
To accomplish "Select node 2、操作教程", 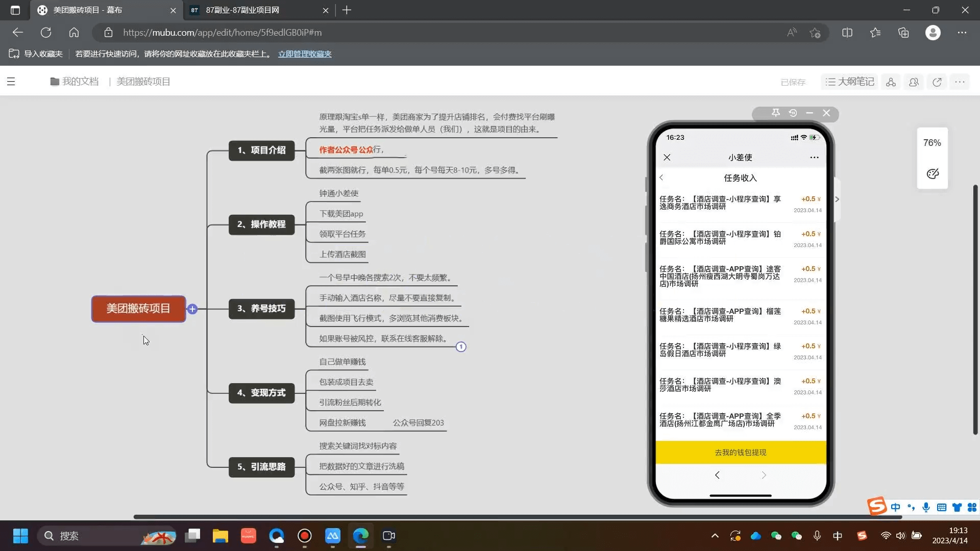I will tap(261, 224).
